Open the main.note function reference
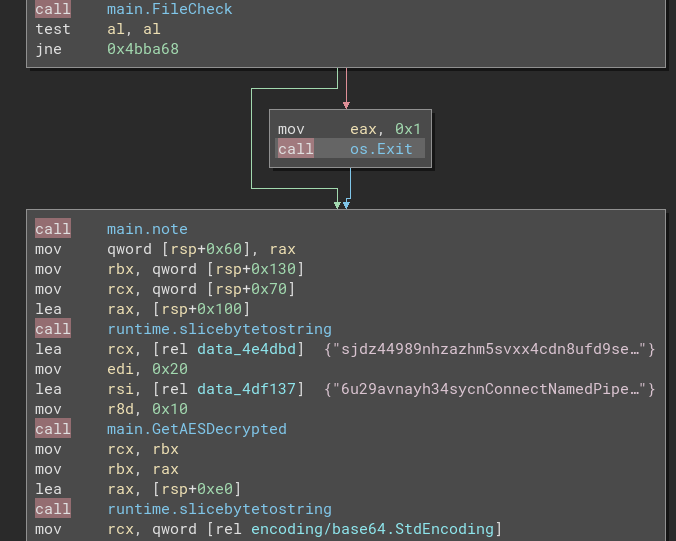Screen dimensions: 676x541 pos(147,229)
